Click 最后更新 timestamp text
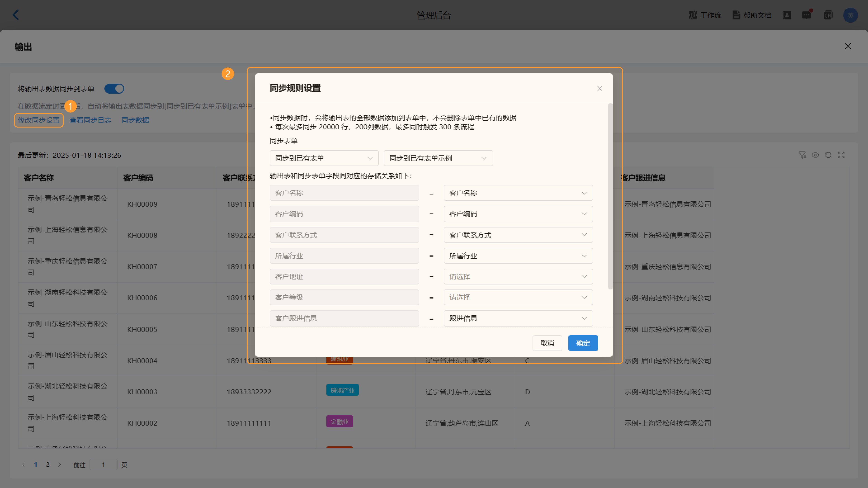Screen dimensions: 868x488 click(69, 155)
